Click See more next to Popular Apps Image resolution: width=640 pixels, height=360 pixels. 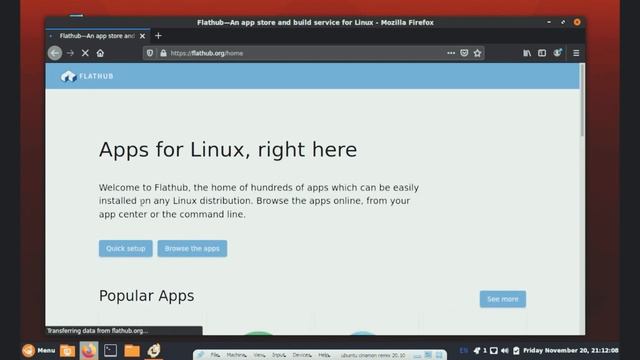[x=503, y=299]
